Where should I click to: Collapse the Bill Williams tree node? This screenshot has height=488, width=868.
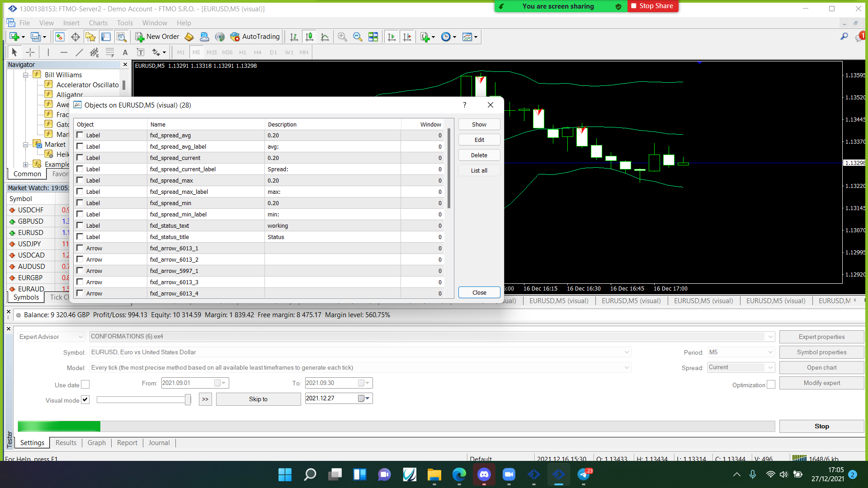(26, 75)
